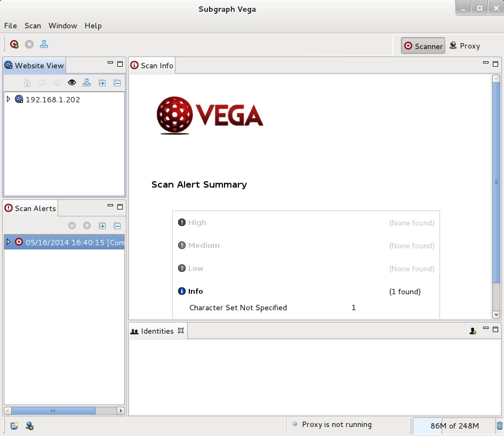Select the Identities tab
Screen dimensions: 504x436
(157, 331)
